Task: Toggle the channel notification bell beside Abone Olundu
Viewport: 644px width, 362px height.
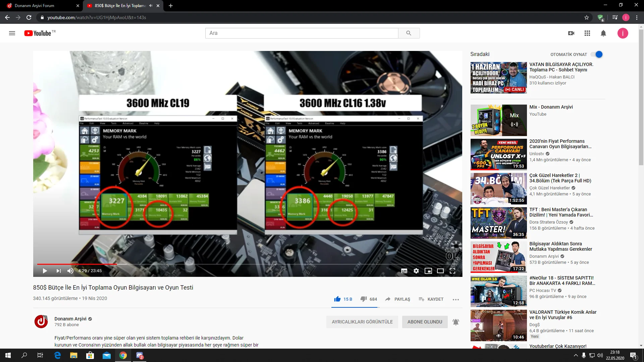Action: 456,322
